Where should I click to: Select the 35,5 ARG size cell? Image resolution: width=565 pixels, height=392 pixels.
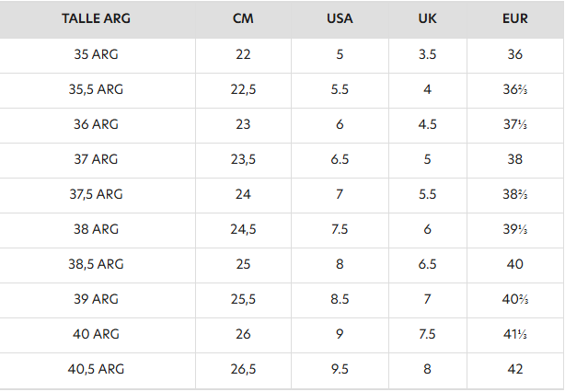tap(96, 89)
